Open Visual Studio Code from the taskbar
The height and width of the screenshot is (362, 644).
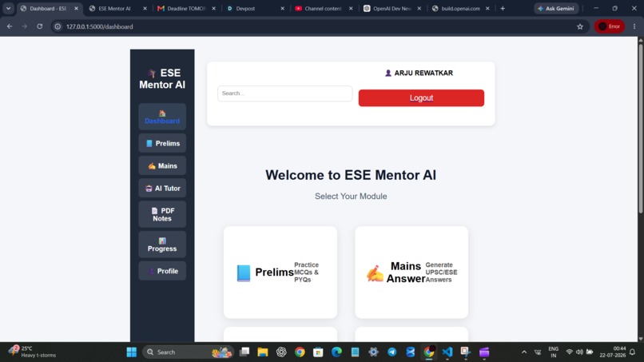click(x=447, y=352)
